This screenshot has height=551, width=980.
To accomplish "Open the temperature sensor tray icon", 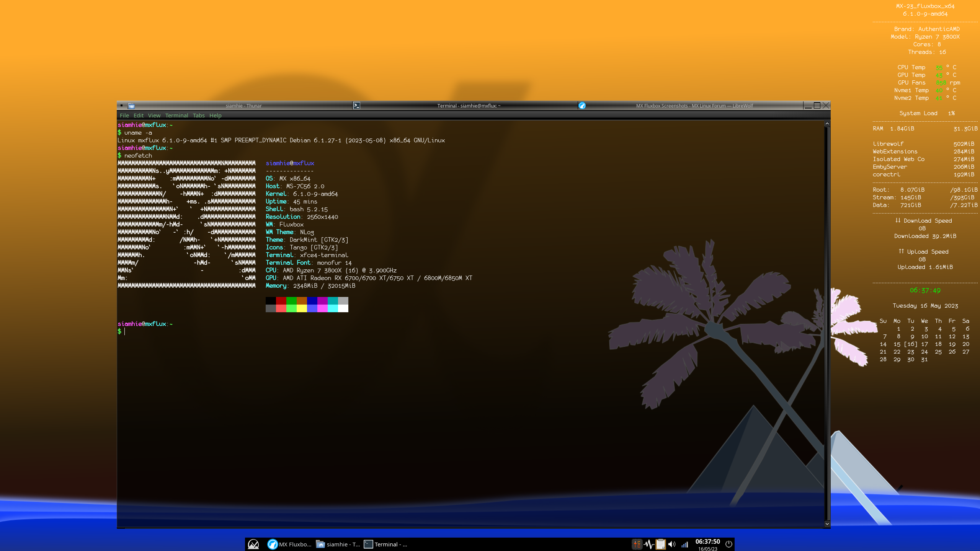I will click(637, 544).
